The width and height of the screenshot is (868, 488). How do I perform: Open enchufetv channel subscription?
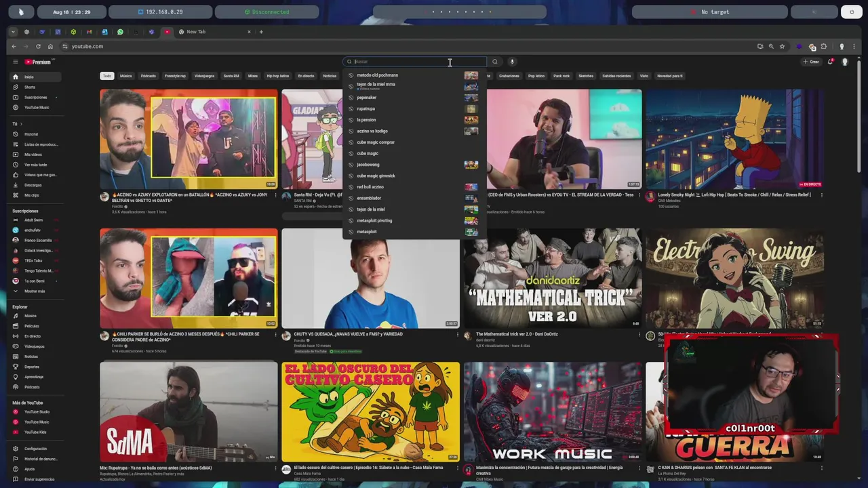point(34,230)
